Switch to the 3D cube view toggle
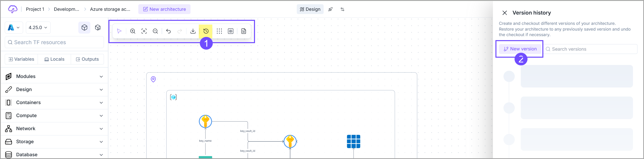 (84, 27)
